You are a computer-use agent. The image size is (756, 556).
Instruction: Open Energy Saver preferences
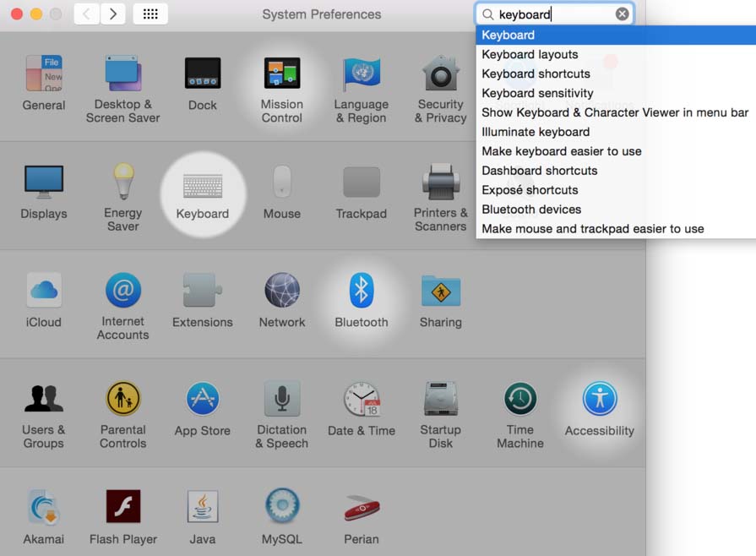pos(123,197)
